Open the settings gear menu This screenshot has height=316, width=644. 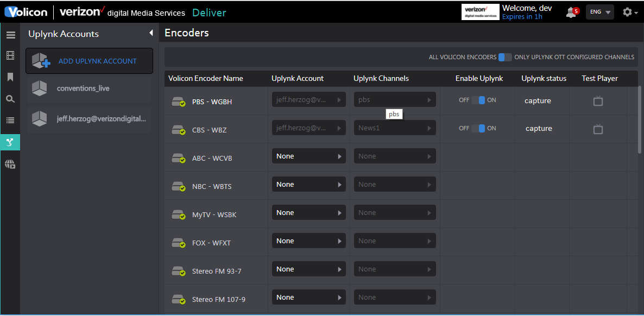pyautogui.click(x=627, y=11)
